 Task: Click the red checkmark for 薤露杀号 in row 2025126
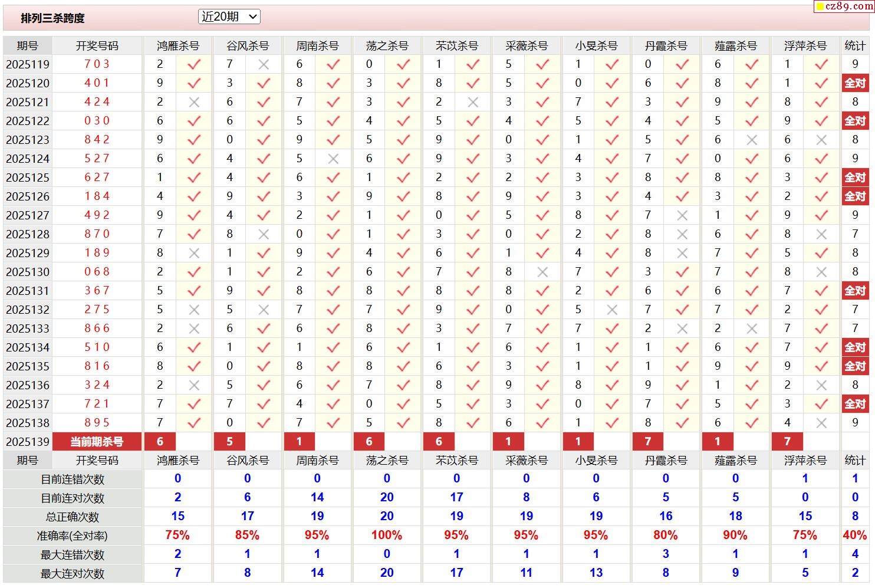(752, 196)
